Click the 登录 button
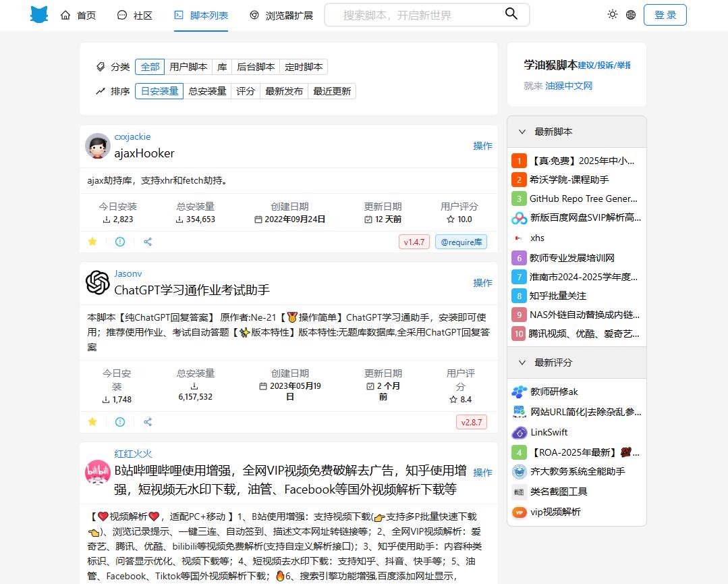728x584 pixels. (x=665, y=15)
